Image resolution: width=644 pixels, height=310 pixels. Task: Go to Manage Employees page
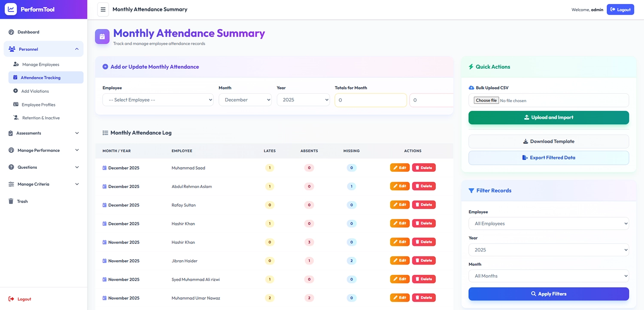(46, 64)
